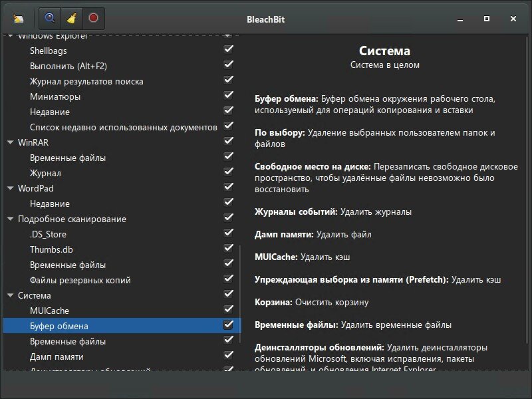The height and width of the screenshot is (399, 532).
Task: Uncheck the Shellbags checkbox
Action: coord(228,49)
